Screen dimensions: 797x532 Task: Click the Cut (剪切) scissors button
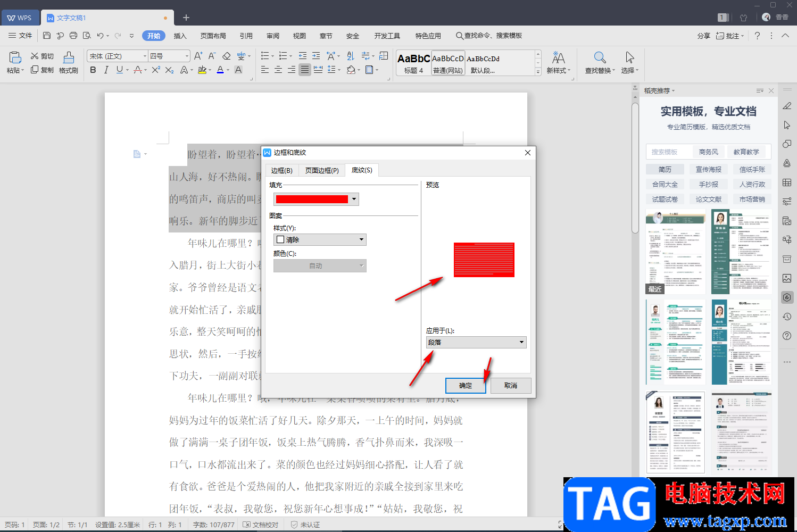[x=43, y=56]
